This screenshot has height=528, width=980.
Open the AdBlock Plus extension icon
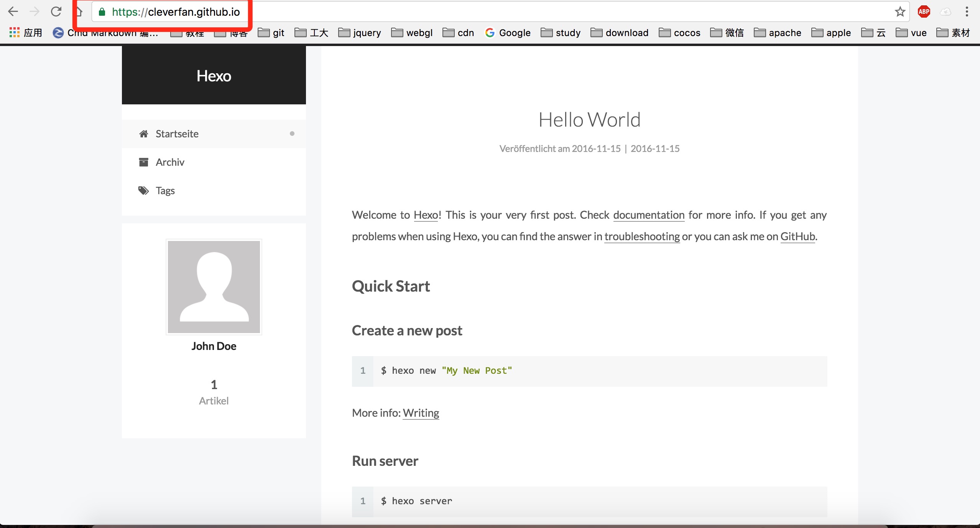pyautogui.click(x=924, y=12)
